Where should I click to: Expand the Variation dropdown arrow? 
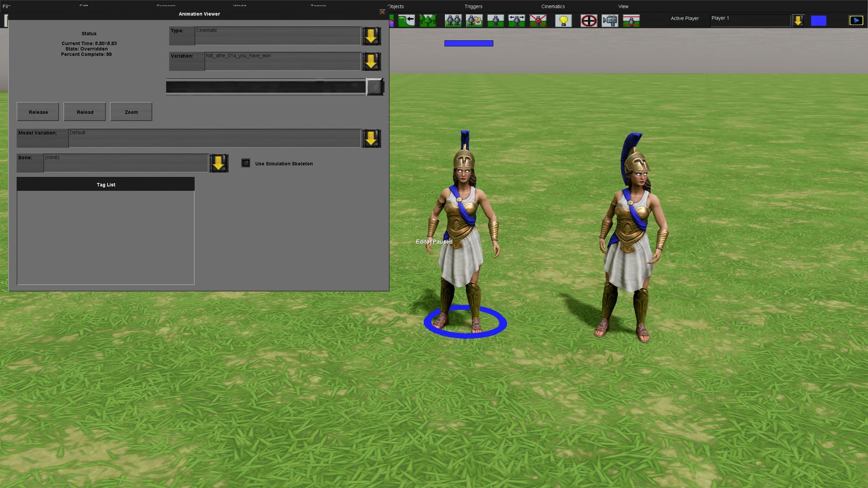(371, 61)
